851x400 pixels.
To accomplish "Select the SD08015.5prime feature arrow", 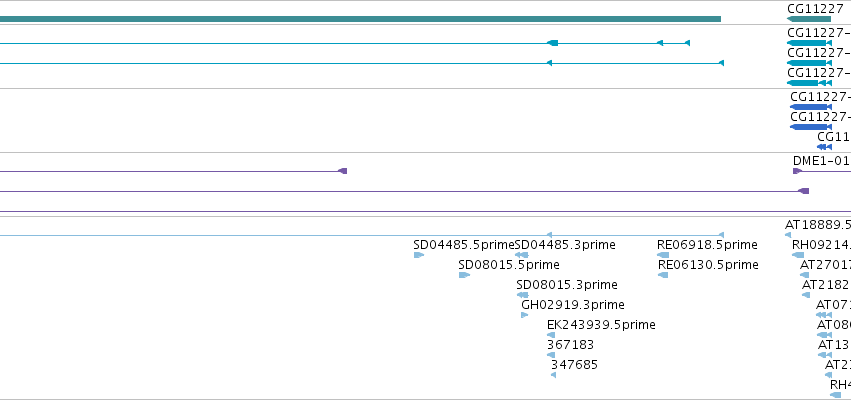I will coord(464,275).
